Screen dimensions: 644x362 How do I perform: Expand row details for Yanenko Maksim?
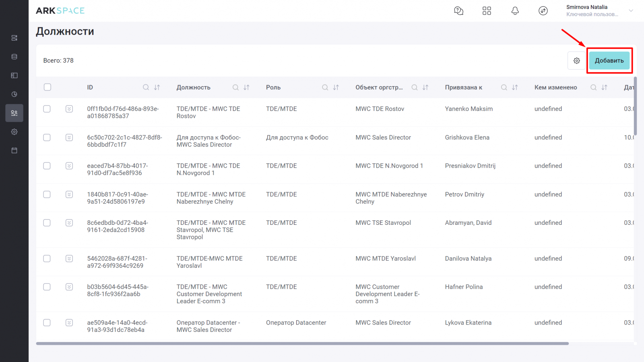click(69, 109)
